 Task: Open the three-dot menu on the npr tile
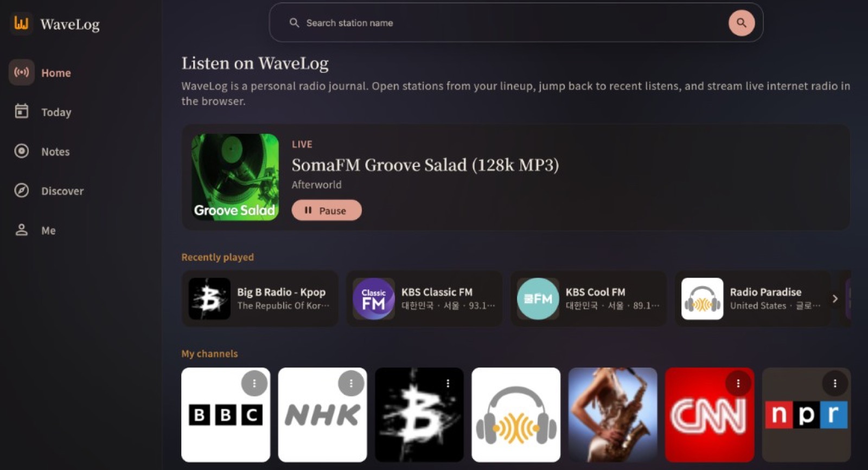[835, 383]
